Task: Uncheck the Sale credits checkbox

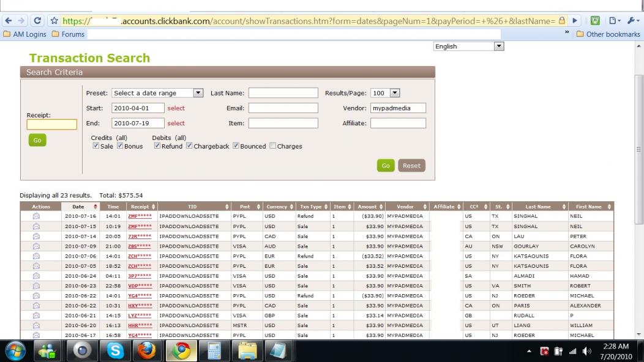Action: (x=95, y=146)
